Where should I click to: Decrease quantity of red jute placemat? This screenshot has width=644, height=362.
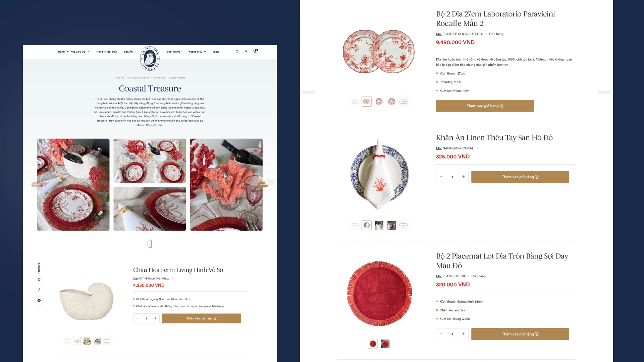[441, 334]
